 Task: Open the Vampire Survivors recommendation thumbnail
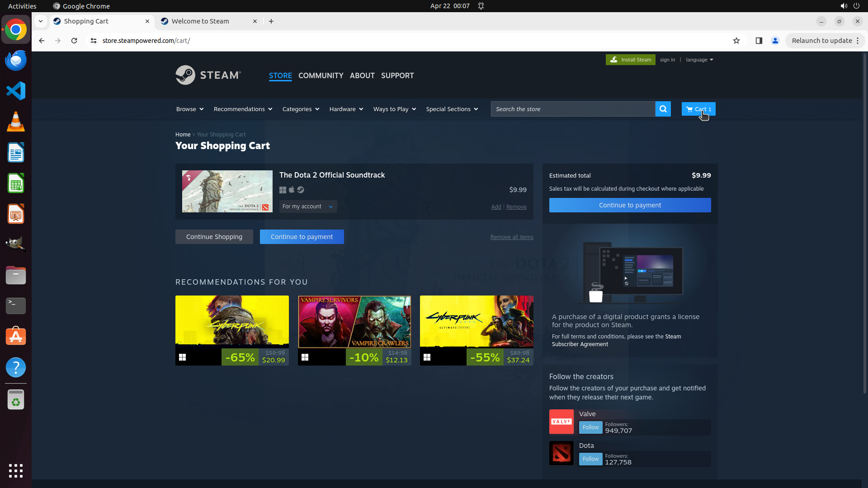click(354, 322)
